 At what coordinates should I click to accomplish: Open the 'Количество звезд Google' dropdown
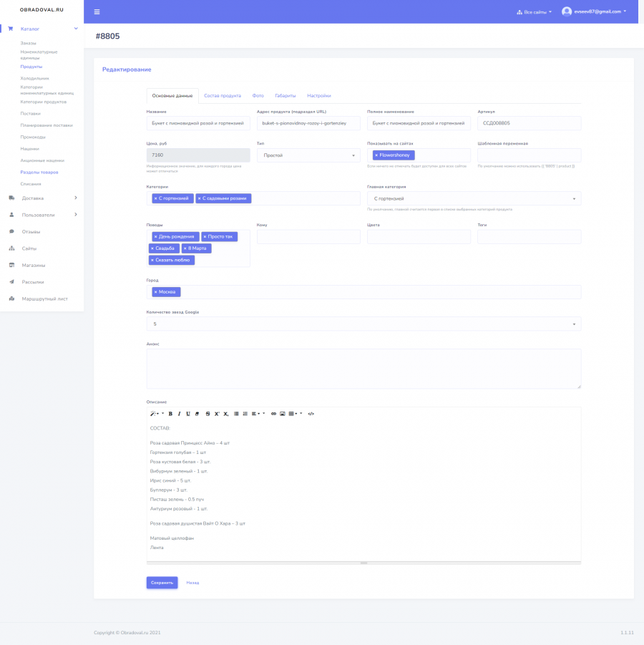pyautogui.click(x=364, y=324)
